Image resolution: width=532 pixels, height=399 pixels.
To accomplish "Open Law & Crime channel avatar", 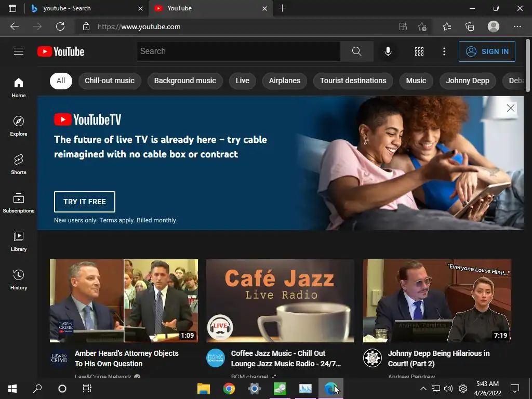I will pyautogui.click(x=59, y=358).
